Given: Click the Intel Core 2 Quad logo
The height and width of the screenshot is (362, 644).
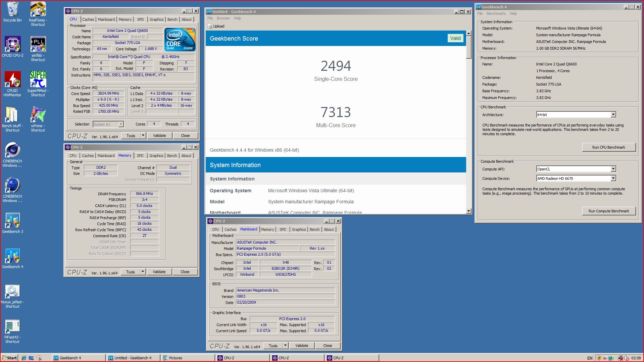Looking at the screenshot, I should coord(180,40).
